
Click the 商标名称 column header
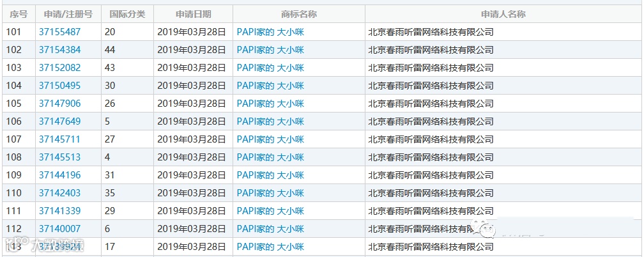coord(299,15)
